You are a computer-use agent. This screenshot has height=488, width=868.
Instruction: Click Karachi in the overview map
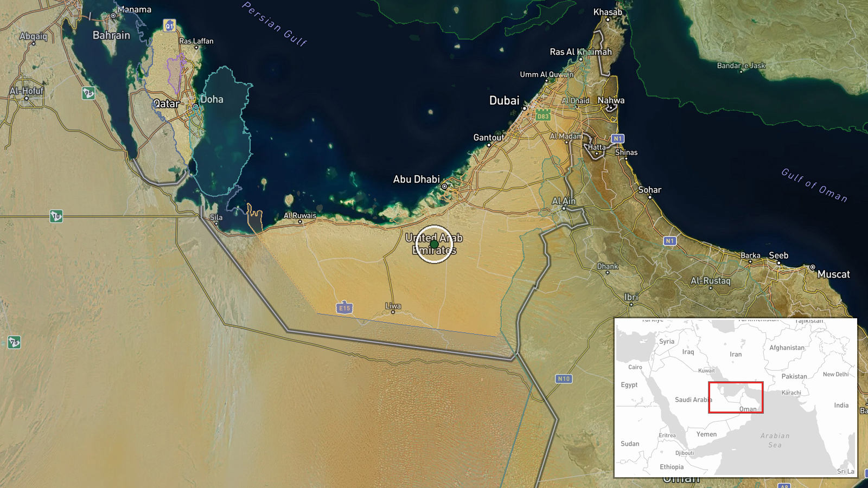tap(791, 393)
